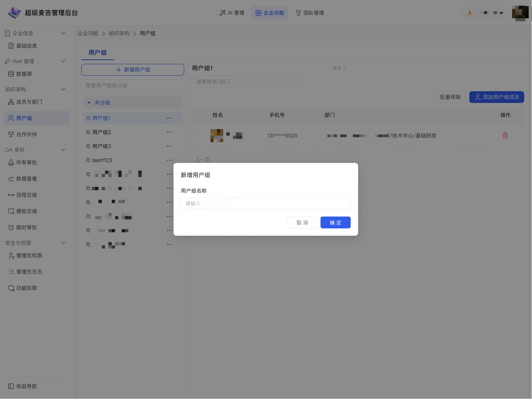Focus the 搜索姓名/部门 search field
The image size is (532, 399).
pos(246,82)
